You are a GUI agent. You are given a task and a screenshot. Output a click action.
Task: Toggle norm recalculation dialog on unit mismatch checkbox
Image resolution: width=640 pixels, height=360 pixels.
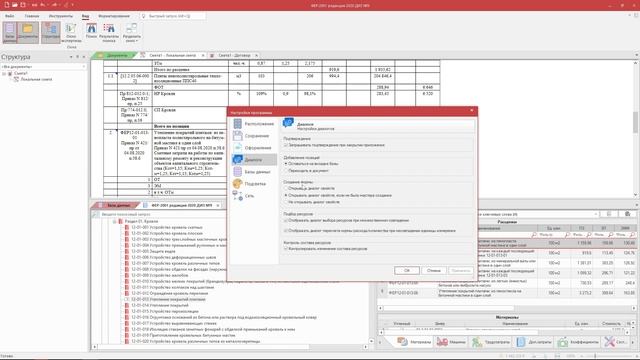coord(286,231)
